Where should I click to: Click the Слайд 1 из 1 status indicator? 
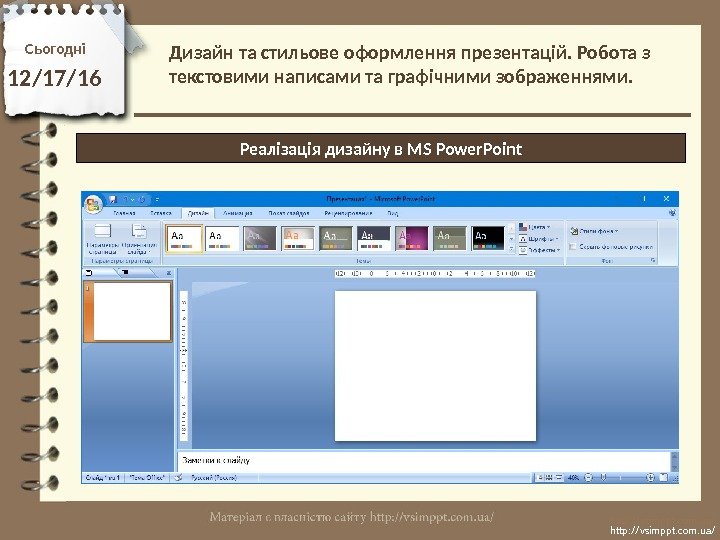coord(102,478)
